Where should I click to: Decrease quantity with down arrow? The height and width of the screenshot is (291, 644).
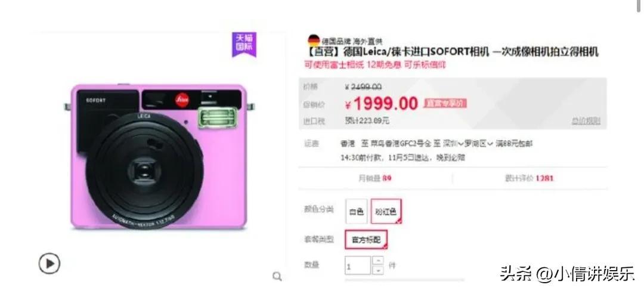pyautogui.click(x=378, y=270)
